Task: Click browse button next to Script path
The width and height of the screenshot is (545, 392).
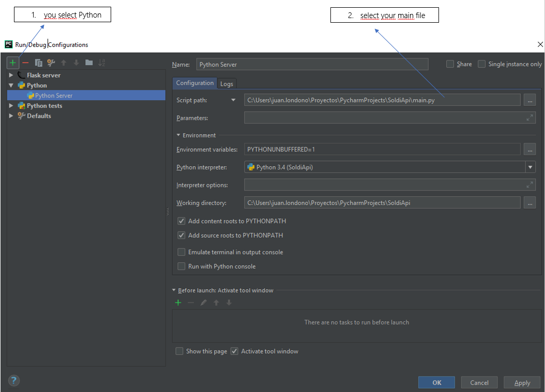Action: pyautogui.click(x=529, y=100)
